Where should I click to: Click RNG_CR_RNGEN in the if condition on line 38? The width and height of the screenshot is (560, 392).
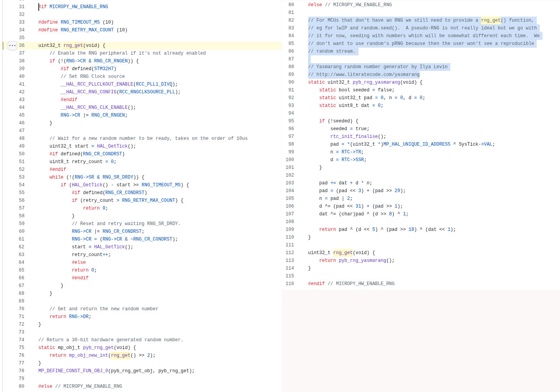(x=111, y=61)
